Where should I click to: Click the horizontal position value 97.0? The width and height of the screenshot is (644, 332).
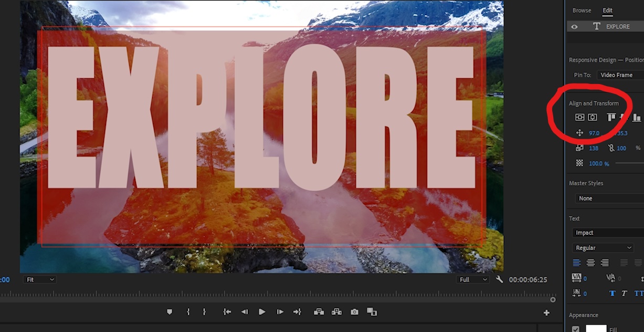(x=594, y=133)
